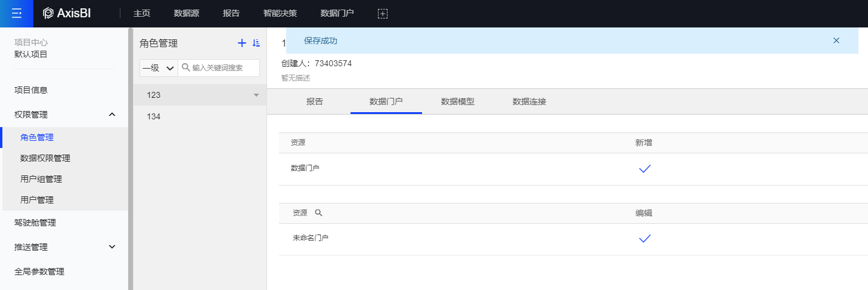Click the sort icon in the 角色管理 panel

coord(256,43)
